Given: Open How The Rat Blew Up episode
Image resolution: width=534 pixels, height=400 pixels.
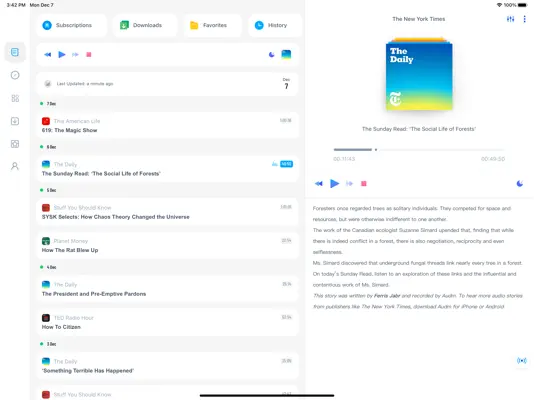Looking at the screenshot, I should point(167,245).
